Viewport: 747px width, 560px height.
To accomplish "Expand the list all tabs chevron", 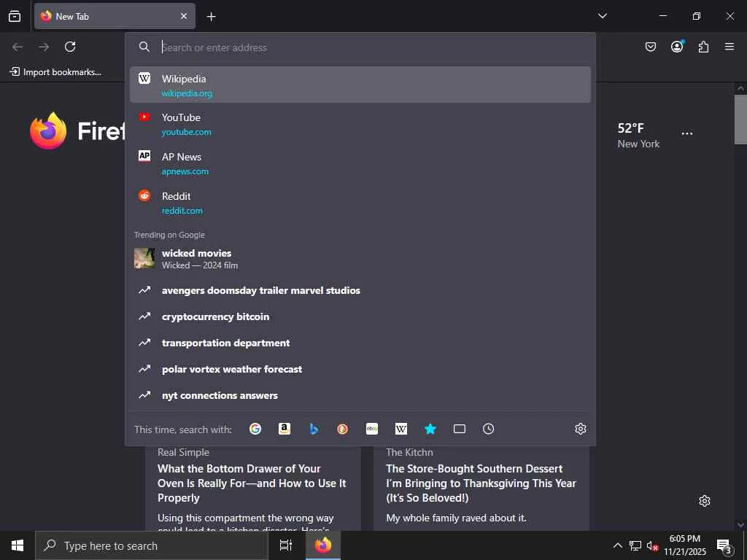I will pyautogui.click(x=602, y=16).
